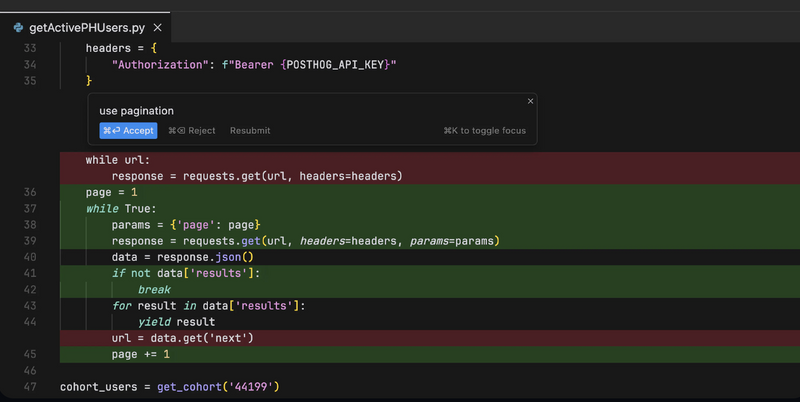Viewport: 800px width, 402px height.
Task: Click 'data = response.json()' line
Action: (x=183, y=257)
